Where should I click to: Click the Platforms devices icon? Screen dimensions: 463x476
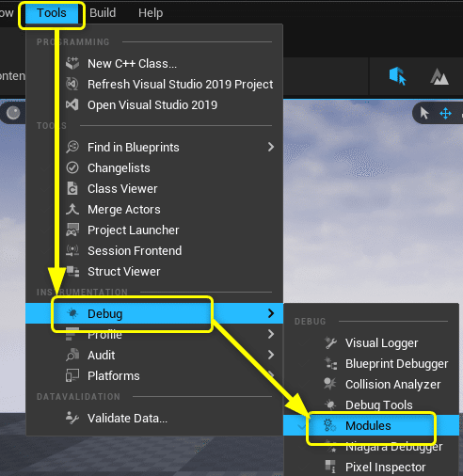pyautogui.click(x=72, y=375)
